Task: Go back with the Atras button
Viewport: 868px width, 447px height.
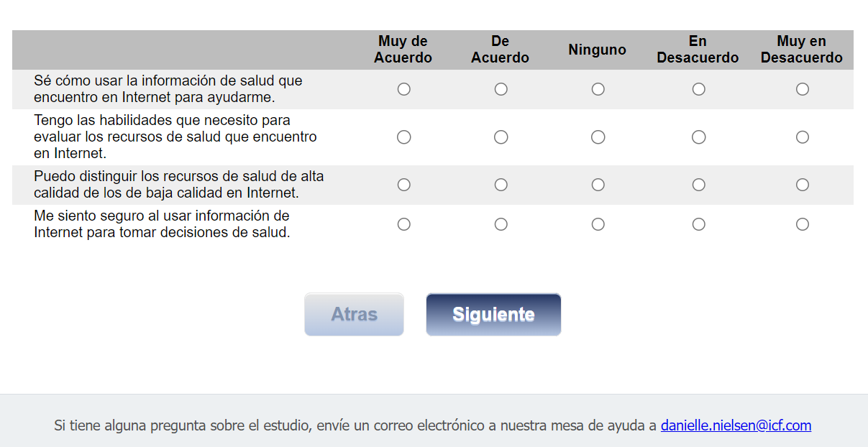Action: pos(354,314)
